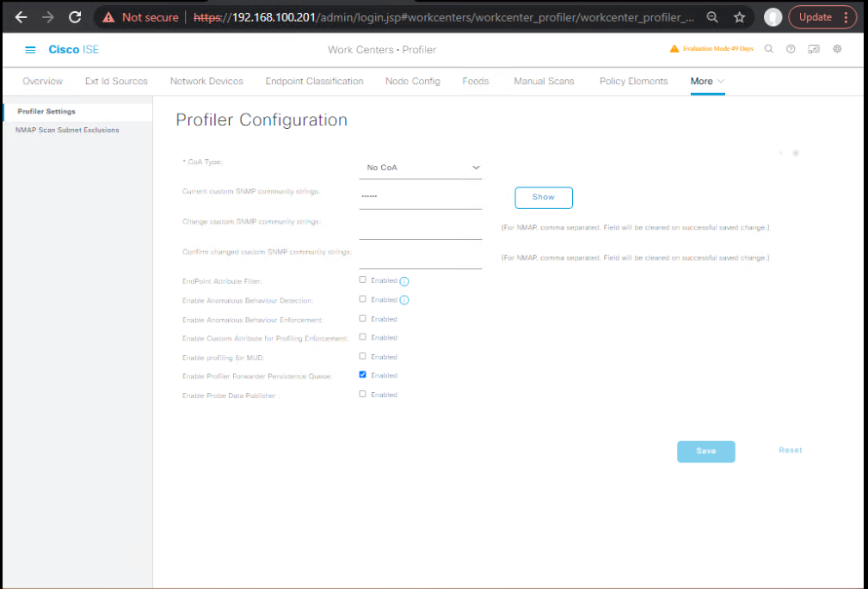
Task: Open the browser profile avatar
Action: 773,17
